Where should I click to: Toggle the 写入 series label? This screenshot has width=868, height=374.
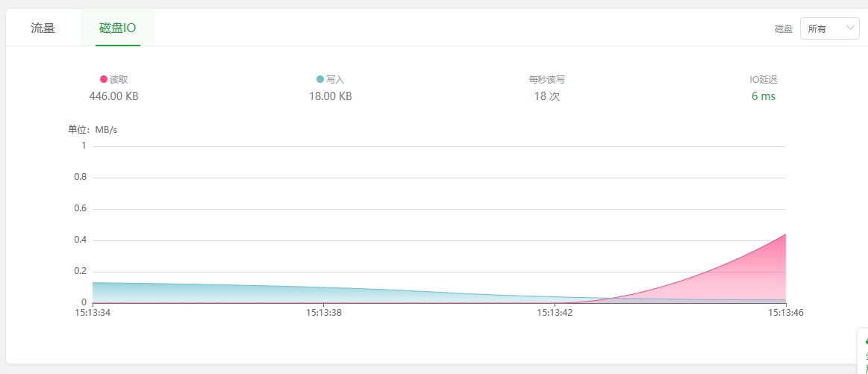pyautogui.click(x=335, y=79)
